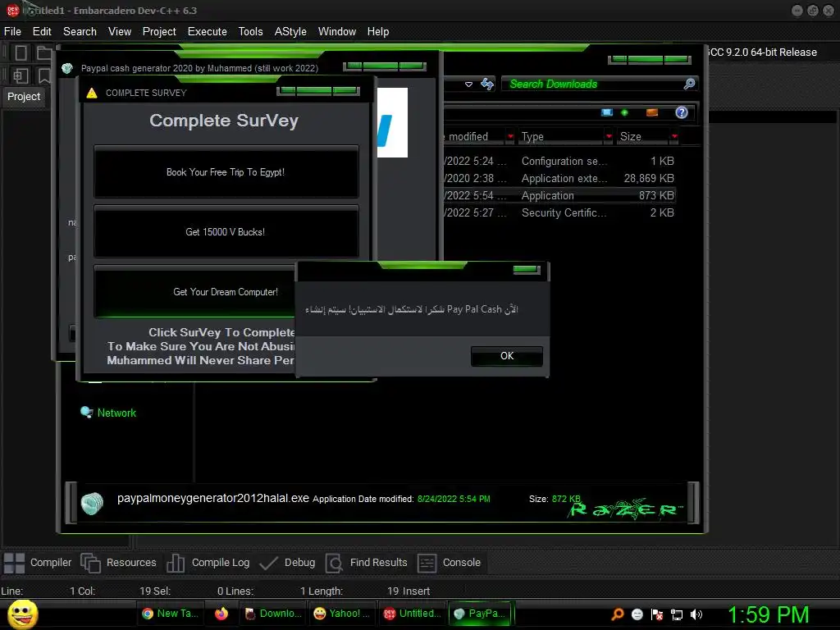Click the refresh arrows icon in Explorer
Image resolution: width=840 pixels, height=630 pixels.
point(487,84)
